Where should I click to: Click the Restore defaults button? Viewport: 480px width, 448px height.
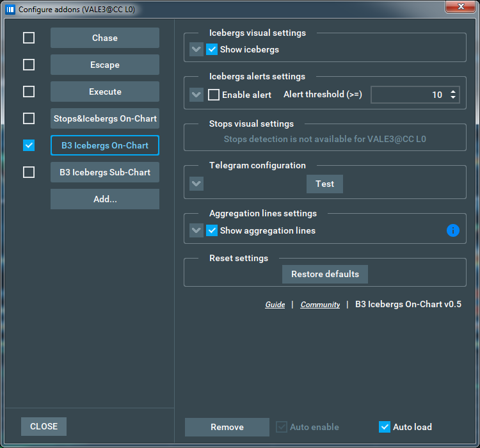(325, 274)
